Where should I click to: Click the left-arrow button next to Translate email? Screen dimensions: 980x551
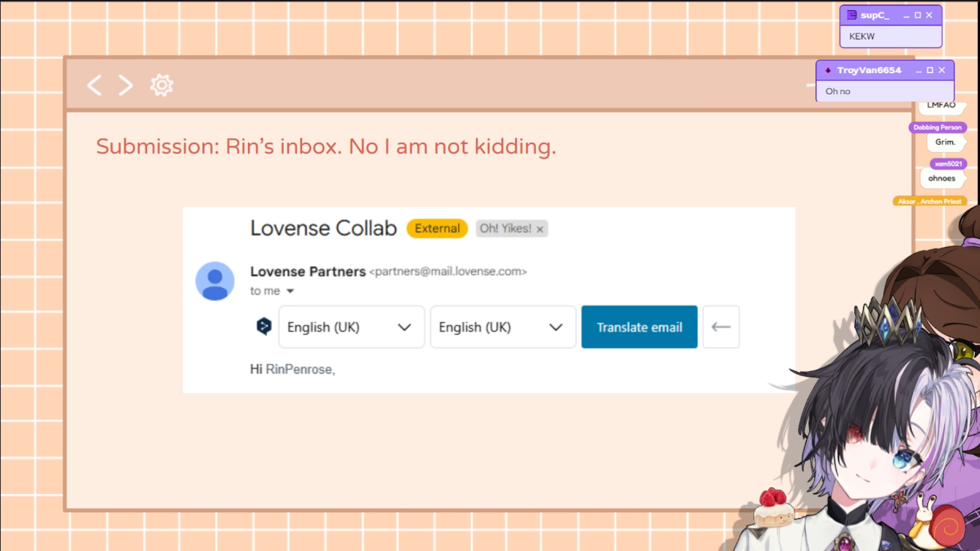pyautogui.click(x=721, y=327)
